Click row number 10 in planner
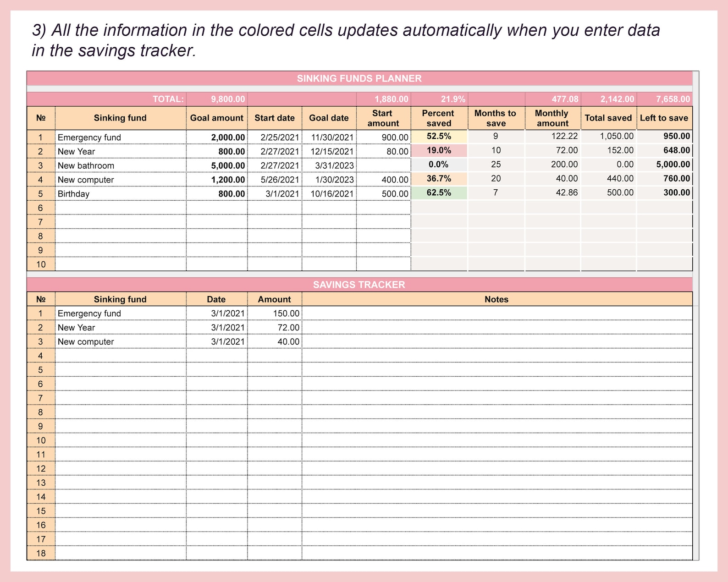 (41, 264)
